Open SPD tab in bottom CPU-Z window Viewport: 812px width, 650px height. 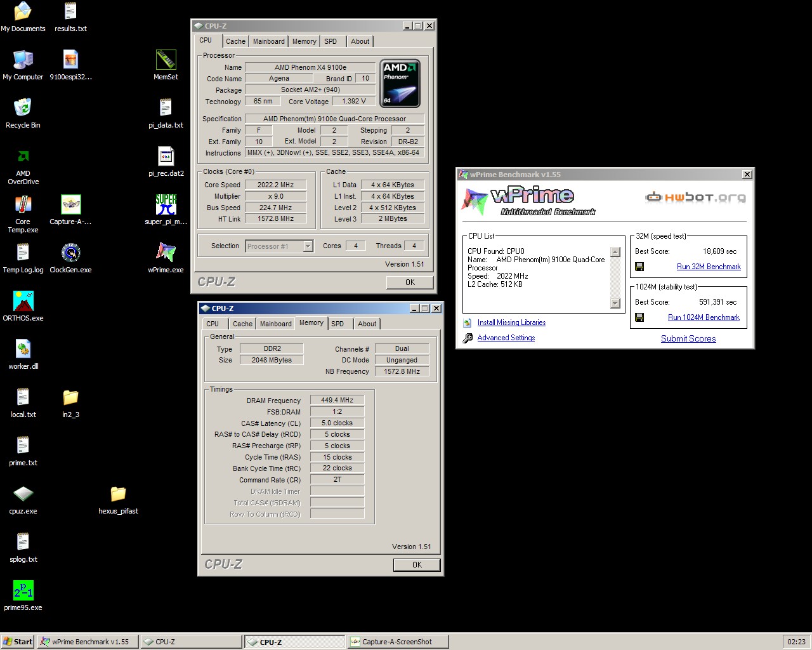pos(337,324)
